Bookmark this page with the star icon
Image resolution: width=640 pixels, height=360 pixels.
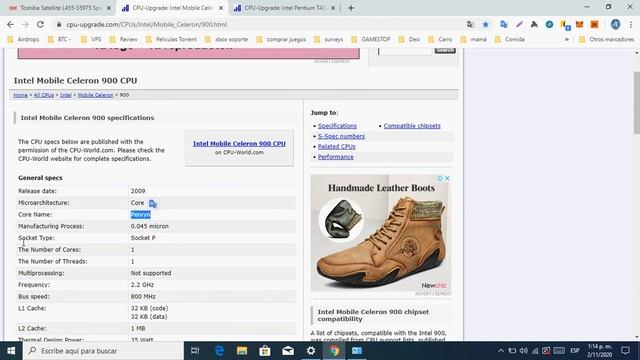click(485, 24)
